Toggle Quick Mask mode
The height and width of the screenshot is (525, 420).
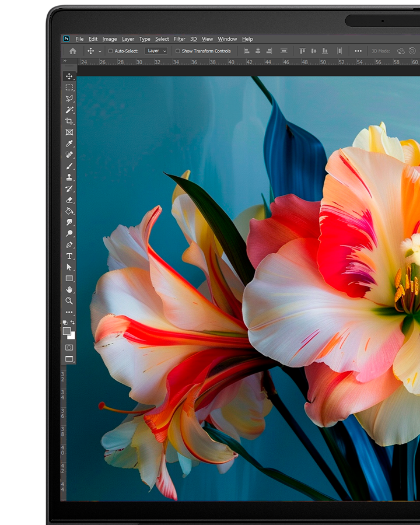pyautogui.click(x=69, y=348)
